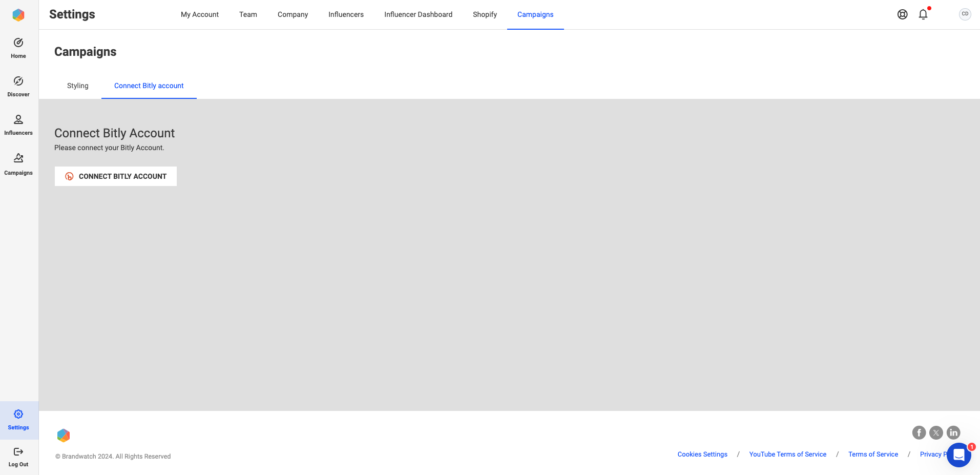
Task: Open Cookies Settings link
Action: click(x=702, y=455)
